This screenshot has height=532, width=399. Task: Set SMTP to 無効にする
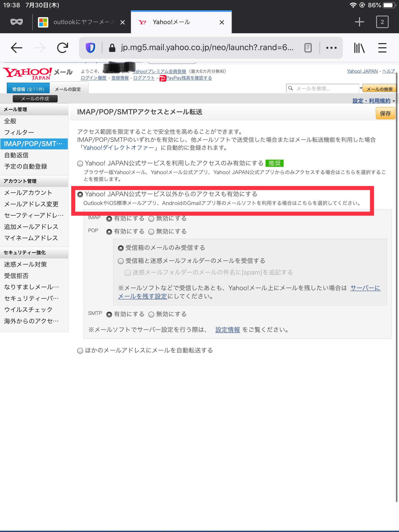[151, 315]
